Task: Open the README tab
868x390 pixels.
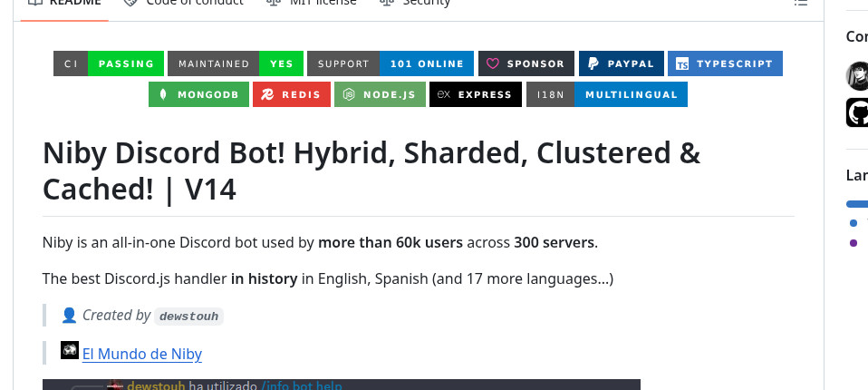Action: point(64,3)
